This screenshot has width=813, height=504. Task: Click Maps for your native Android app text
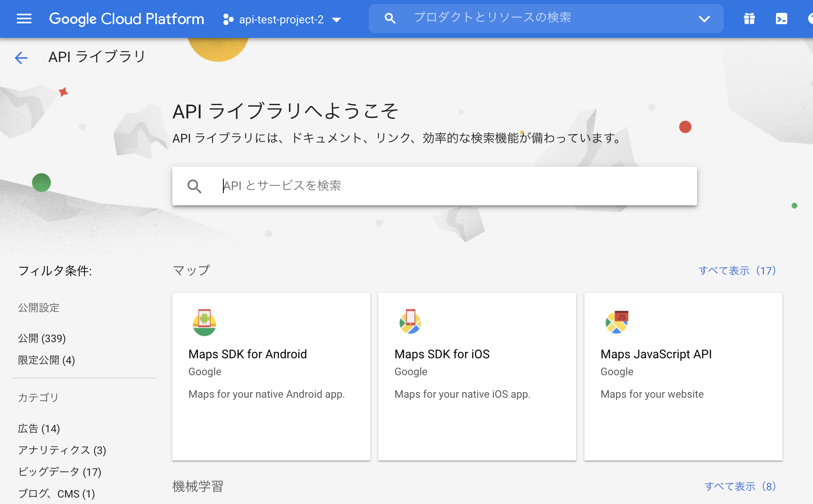coord(266,394)
